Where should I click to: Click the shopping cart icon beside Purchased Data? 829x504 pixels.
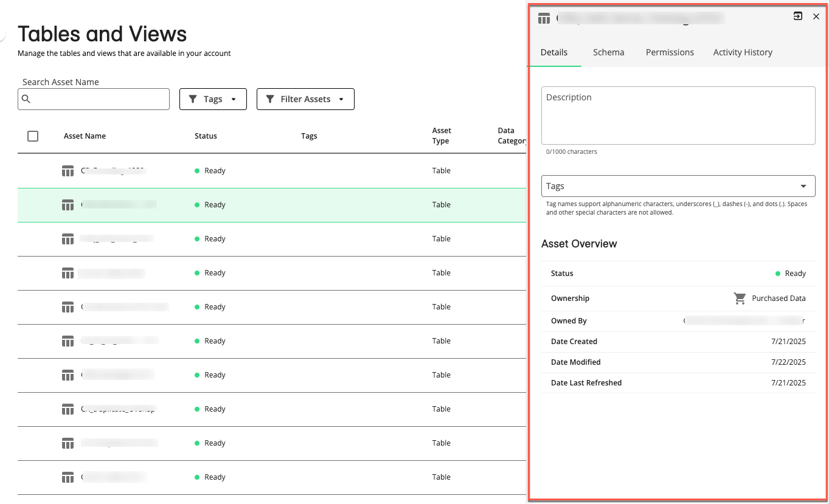point(740,298)
